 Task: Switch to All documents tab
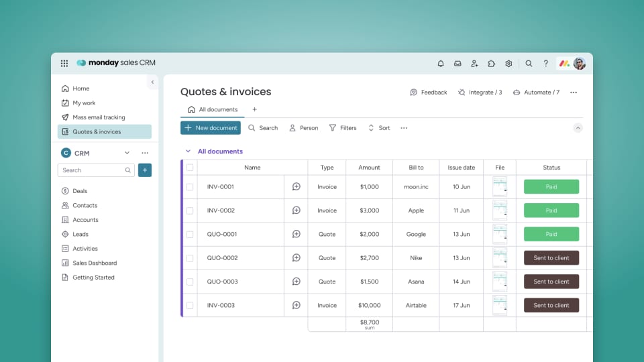[213, 109]
